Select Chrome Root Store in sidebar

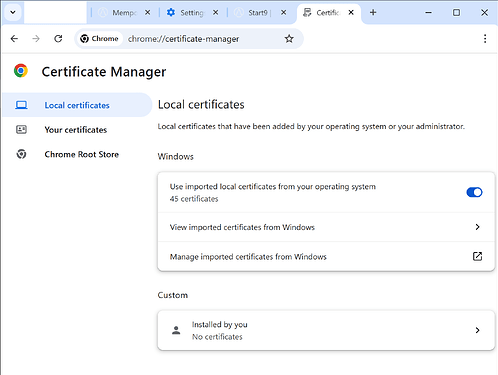(81, 154)
